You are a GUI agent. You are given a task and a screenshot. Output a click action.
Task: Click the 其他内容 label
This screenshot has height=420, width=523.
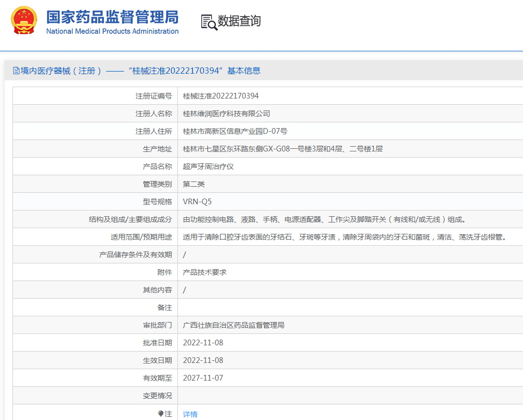(157, 290)
